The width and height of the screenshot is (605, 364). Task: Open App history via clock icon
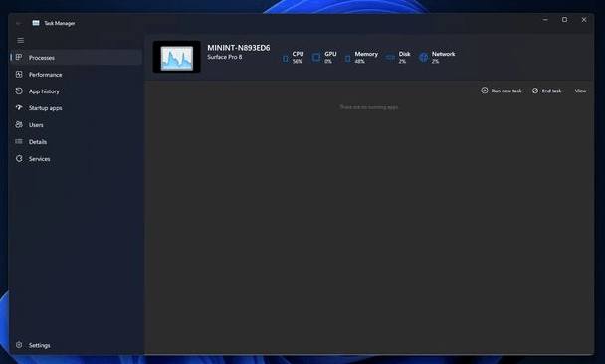pyautogui.click(x=19, y=91)
